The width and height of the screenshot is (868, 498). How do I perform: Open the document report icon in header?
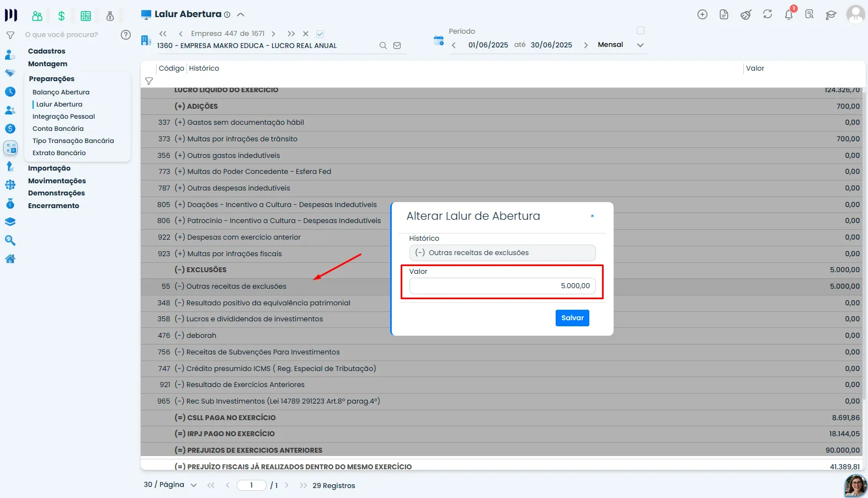tap(724, 15)
